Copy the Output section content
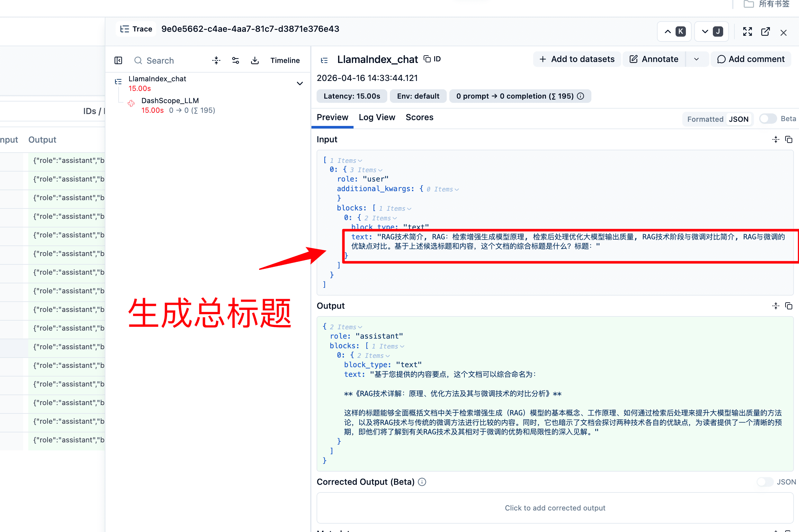Screen dimensions: 799x532 pyautogui.click(x=789, y=306)
